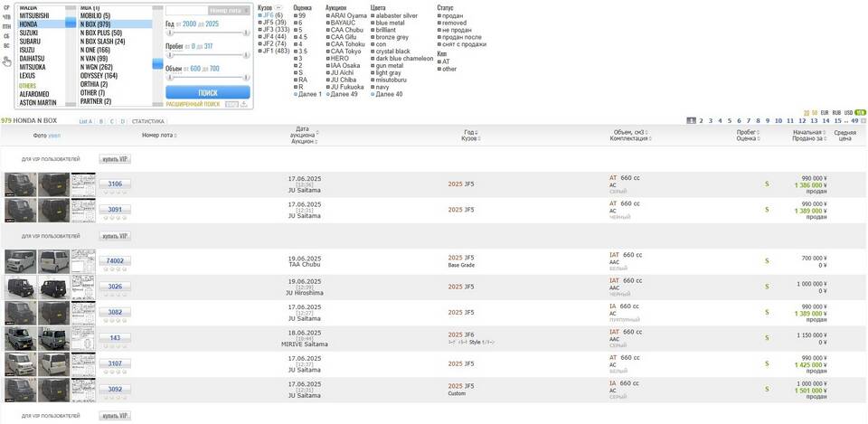Screen dimensions: 868x424
Task: Open second photo of lot 3026
Action: tap(53, 287)
